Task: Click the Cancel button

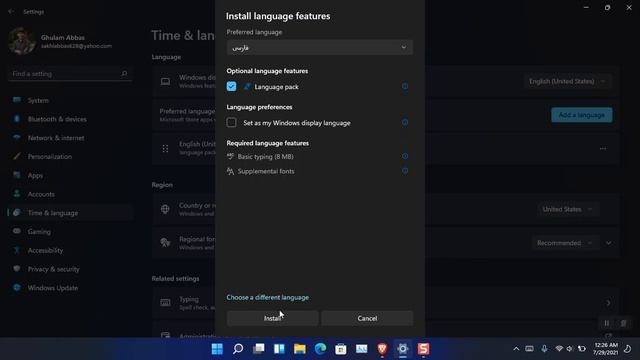Action: (367, 318)
